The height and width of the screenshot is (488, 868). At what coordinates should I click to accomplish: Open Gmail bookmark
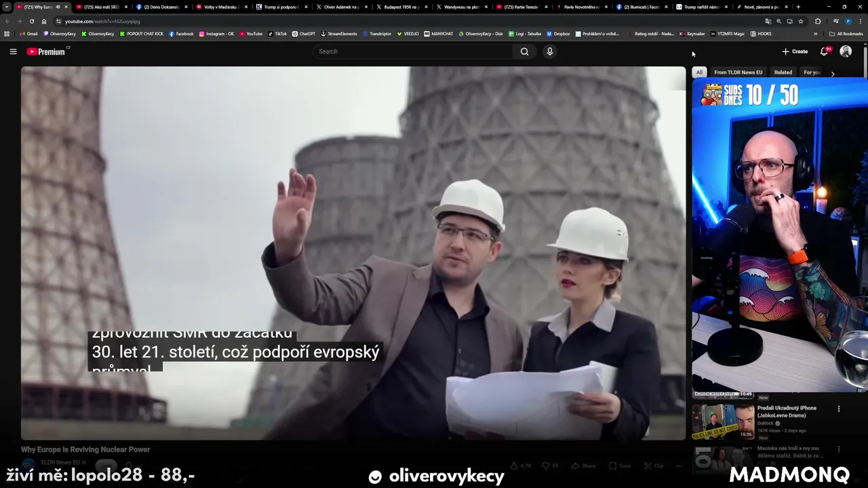[28, 33]
